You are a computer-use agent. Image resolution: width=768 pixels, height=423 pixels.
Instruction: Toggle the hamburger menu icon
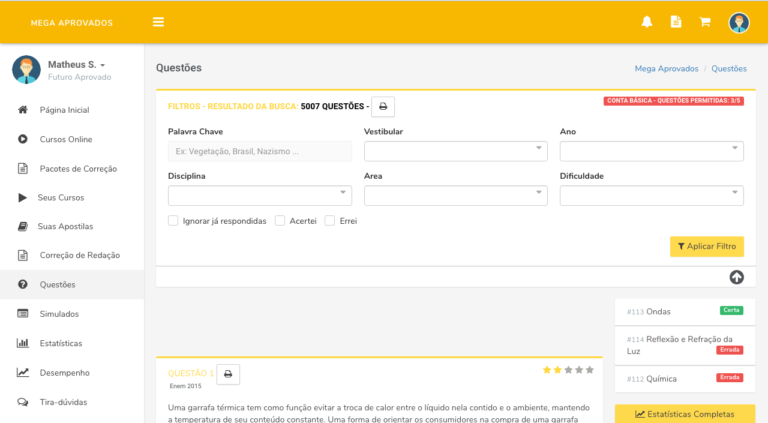(x=158, y=22)
